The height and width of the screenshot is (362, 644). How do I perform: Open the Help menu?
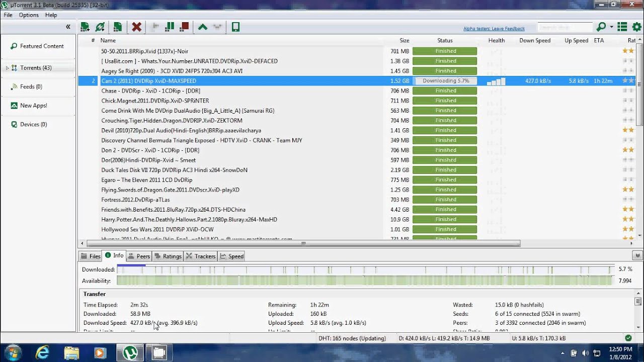(x=51, y=15)
